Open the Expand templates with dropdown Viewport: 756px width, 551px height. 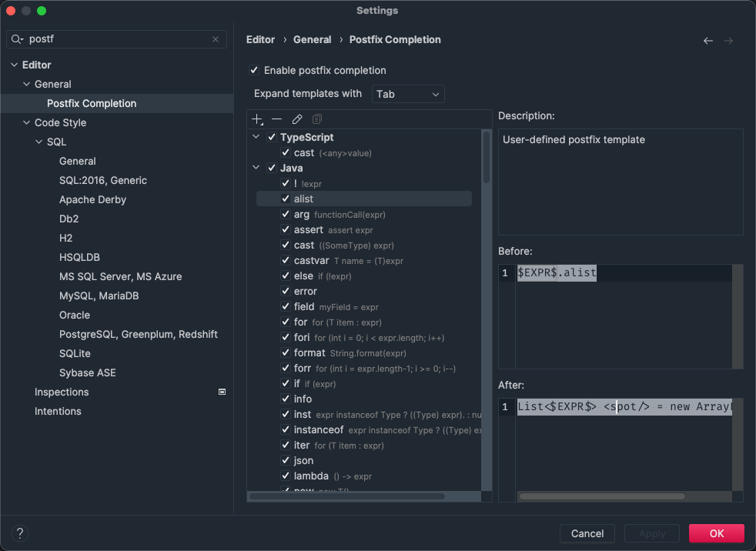[x=408, y=94]
